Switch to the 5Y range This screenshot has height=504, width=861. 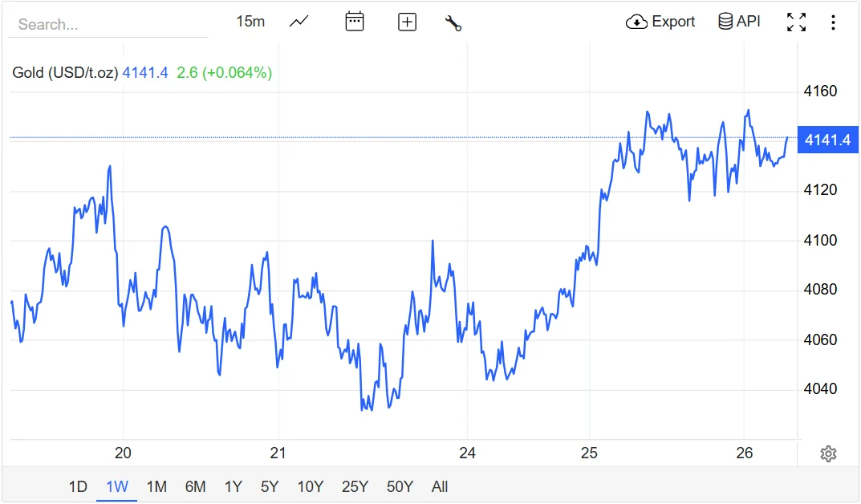(270, 487)
